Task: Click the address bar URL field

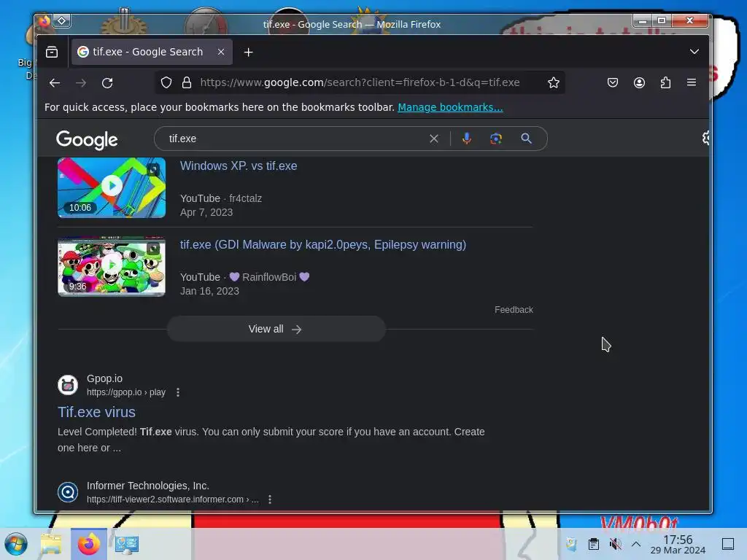Action: coord(362,82)
